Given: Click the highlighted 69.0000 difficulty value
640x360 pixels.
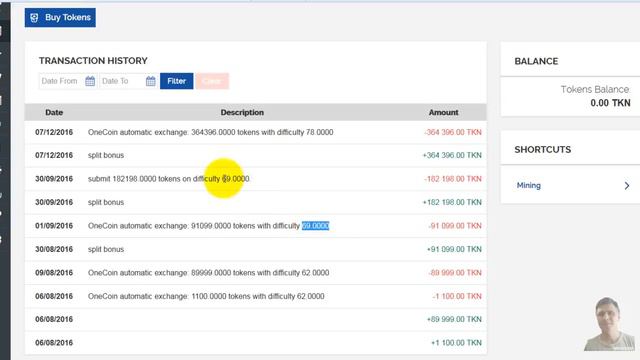Looking at the screenshot, I should 316,226.
